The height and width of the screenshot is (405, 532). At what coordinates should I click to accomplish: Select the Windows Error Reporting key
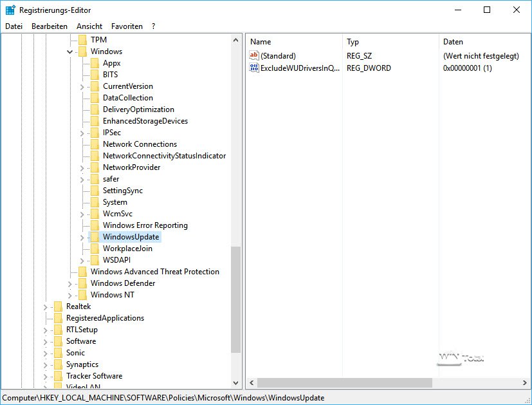point(145,225)
